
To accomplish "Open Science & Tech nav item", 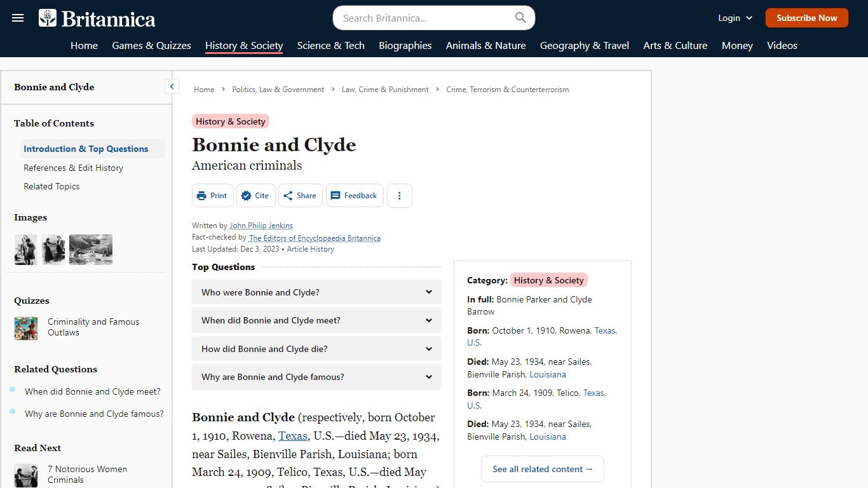I will tap(330, 45).
